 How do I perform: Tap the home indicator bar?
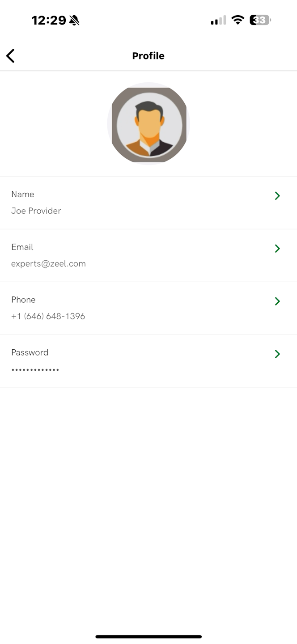[148, 636]
